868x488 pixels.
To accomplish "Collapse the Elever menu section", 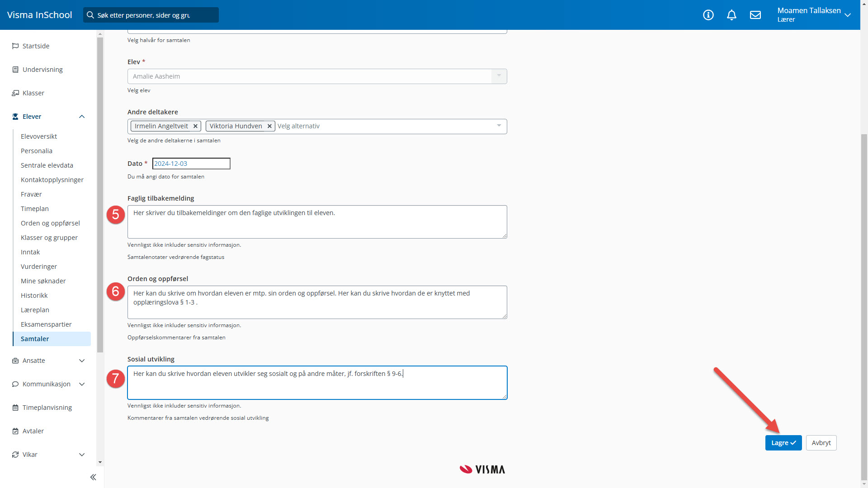I will coord(82,117).
